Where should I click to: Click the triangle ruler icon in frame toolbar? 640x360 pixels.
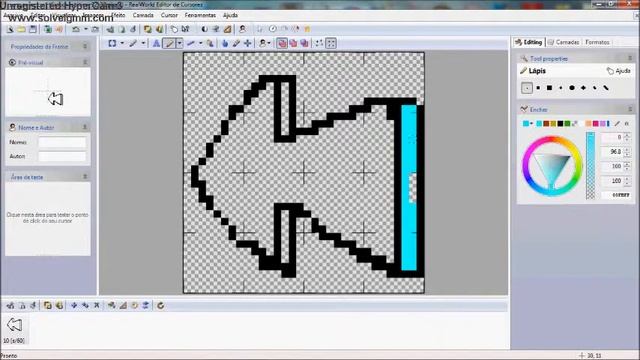(x=123, y=305)
